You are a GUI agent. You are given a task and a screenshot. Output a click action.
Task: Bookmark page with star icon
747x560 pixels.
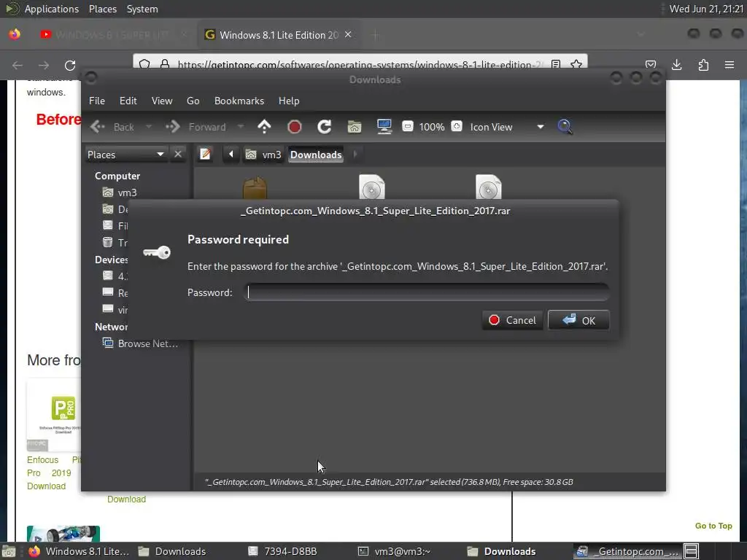click(576, 64)
